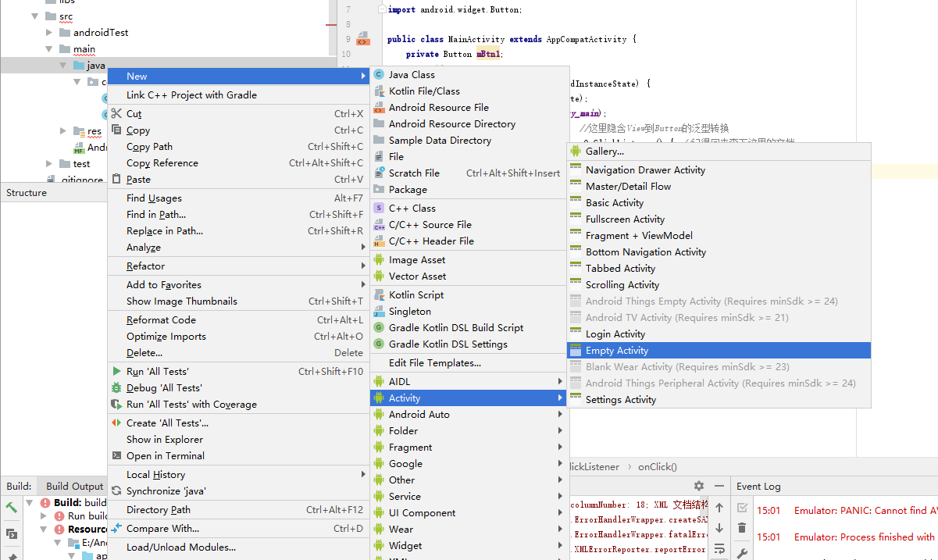Click the C++ Class icon
The height and width of the screenshot is (560, 938).
click(379, 209)
